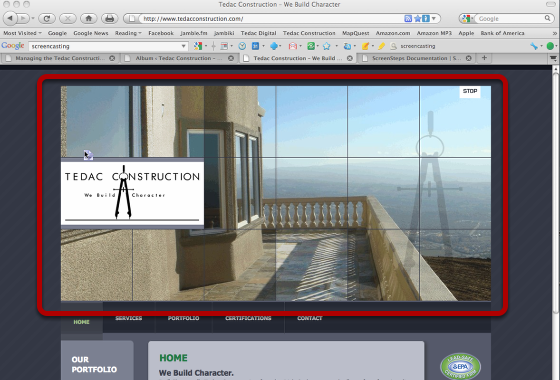Image resolution: width=560 pixels, height=380 pixels.
Task: Click the Google Toolbar clock icon
Action: pyautogui.click(x=242, y=46)
